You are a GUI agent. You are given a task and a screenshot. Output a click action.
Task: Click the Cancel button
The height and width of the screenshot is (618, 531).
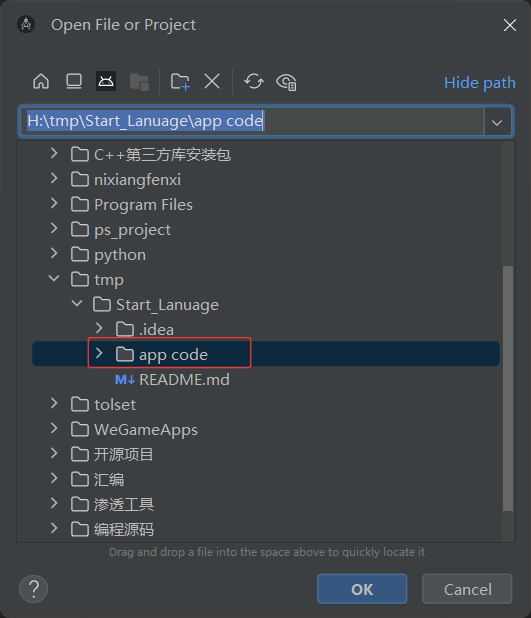[467, 589]
